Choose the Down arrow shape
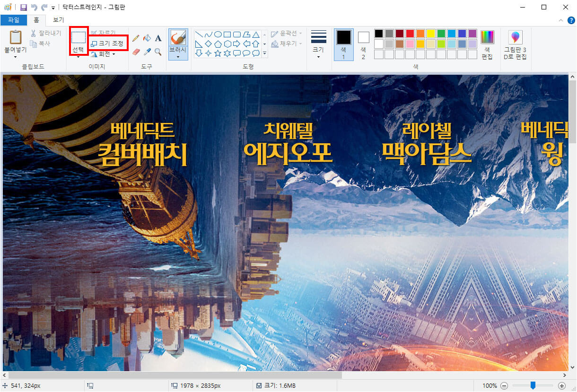 [199, 53]
